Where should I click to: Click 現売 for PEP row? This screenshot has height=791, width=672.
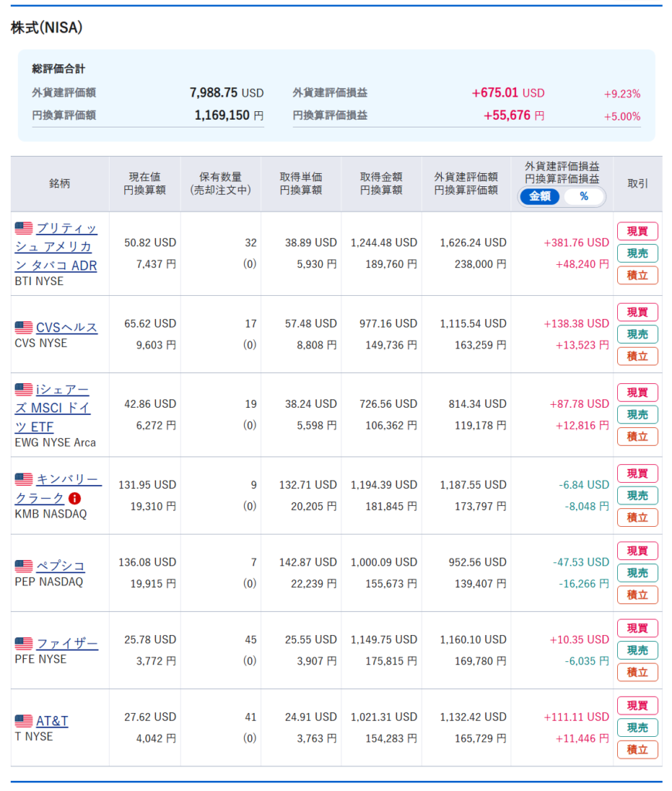click(x=637, y=573)
